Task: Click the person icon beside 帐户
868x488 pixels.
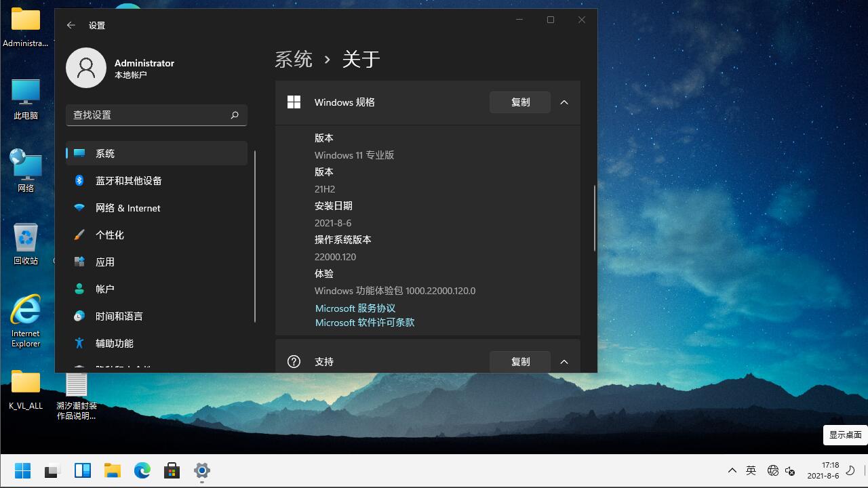Action: [x=79, y=289]
